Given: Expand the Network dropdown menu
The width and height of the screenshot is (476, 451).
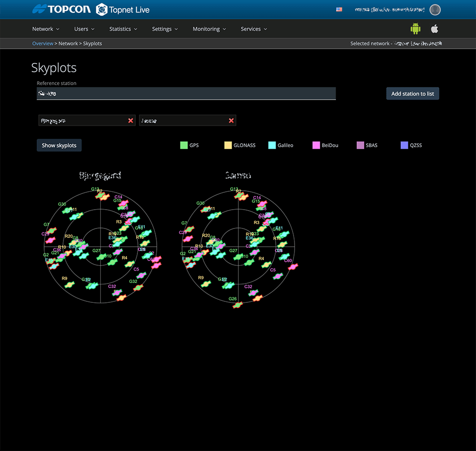Looking at the screenshot, I should 46,29.
